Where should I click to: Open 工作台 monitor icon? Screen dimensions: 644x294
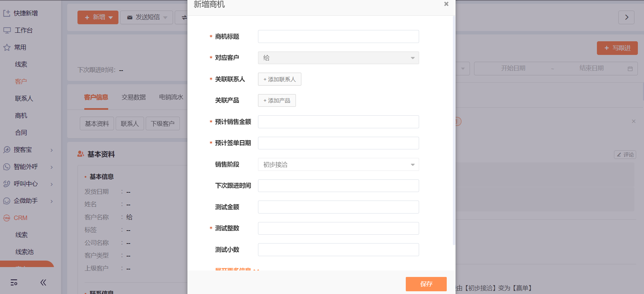point(7,30)
